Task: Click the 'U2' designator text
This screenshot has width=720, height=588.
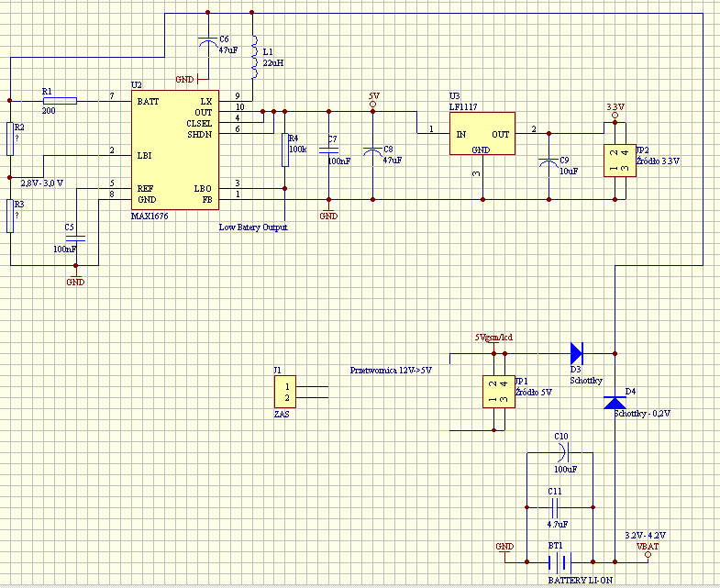Action: point(137,85)
